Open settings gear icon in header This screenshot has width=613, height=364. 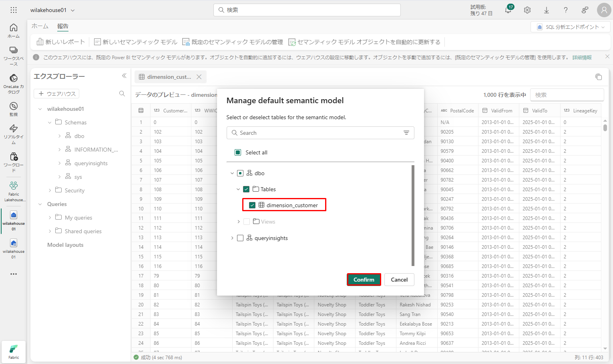[527, 10]
